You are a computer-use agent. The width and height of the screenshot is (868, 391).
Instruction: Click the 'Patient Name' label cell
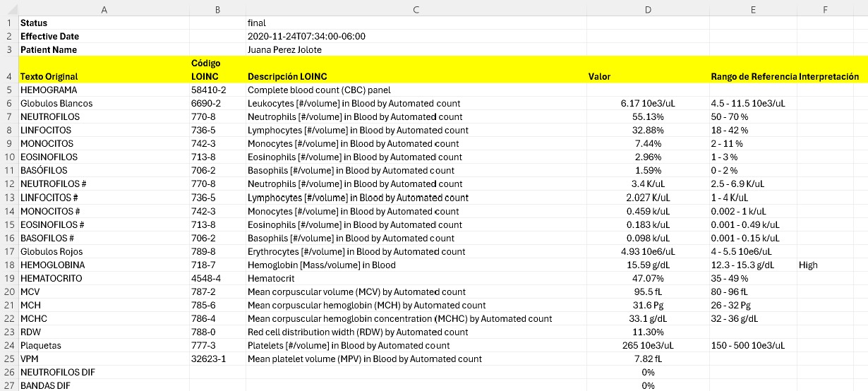pyautogui.click(x=104, y=49)
